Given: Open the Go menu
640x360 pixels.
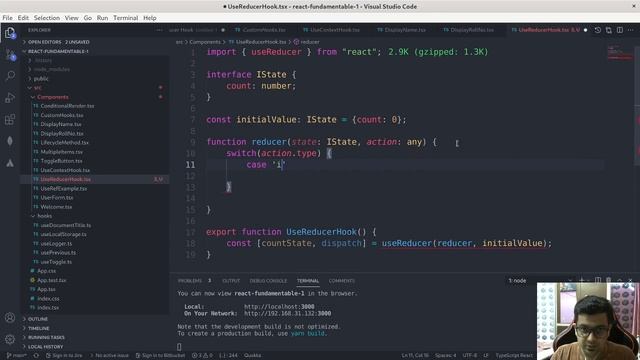Looking at the screenshot, I should pos(87,18).
